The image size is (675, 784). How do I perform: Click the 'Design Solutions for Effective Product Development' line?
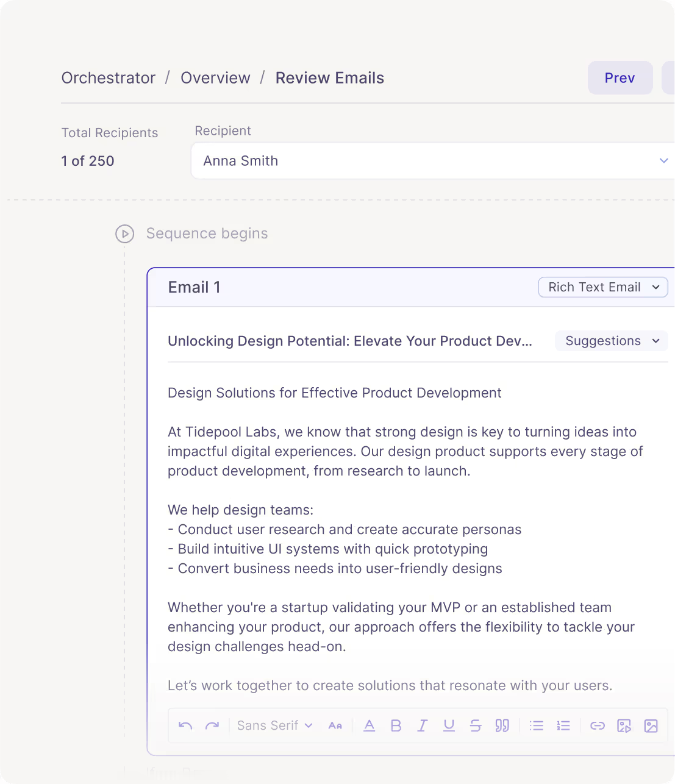point(335,393)
